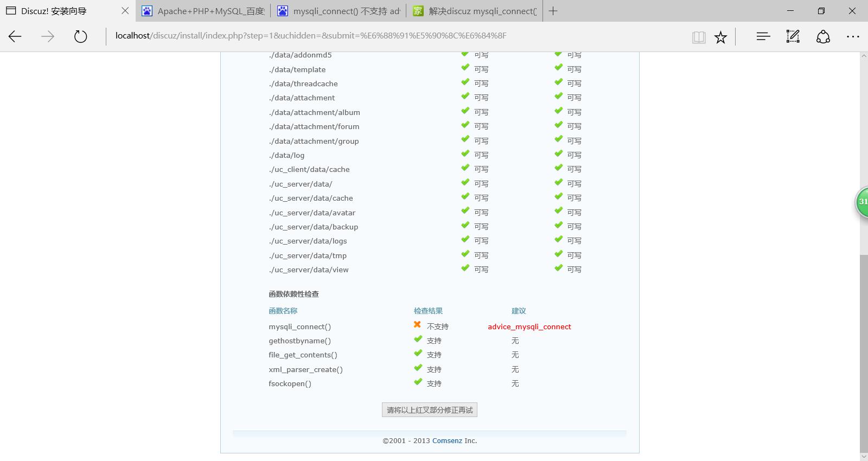
Task: Click ./data/attachment/album directory row
Action: click(314, 112)
